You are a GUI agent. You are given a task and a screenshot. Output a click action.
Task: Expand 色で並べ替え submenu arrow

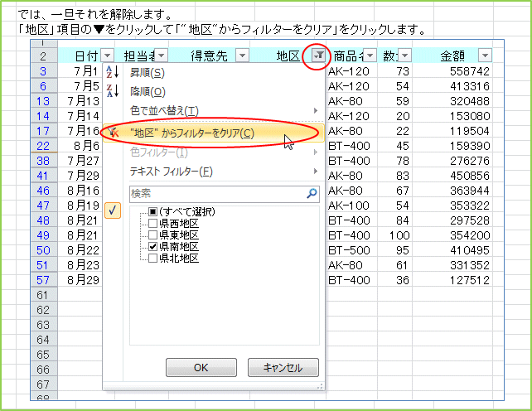316,111
